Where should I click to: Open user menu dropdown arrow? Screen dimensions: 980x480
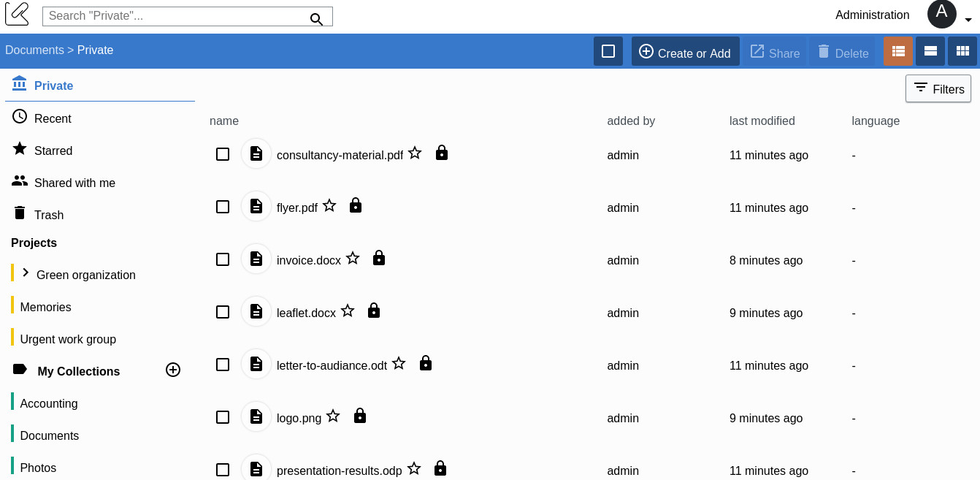(x=968, y=20)
